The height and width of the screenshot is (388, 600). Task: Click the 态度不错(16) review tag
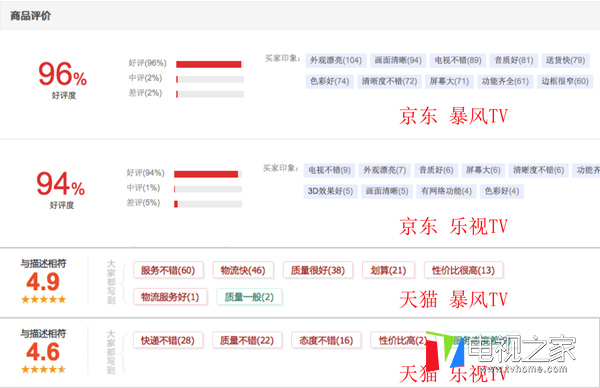tap(326, 341)
